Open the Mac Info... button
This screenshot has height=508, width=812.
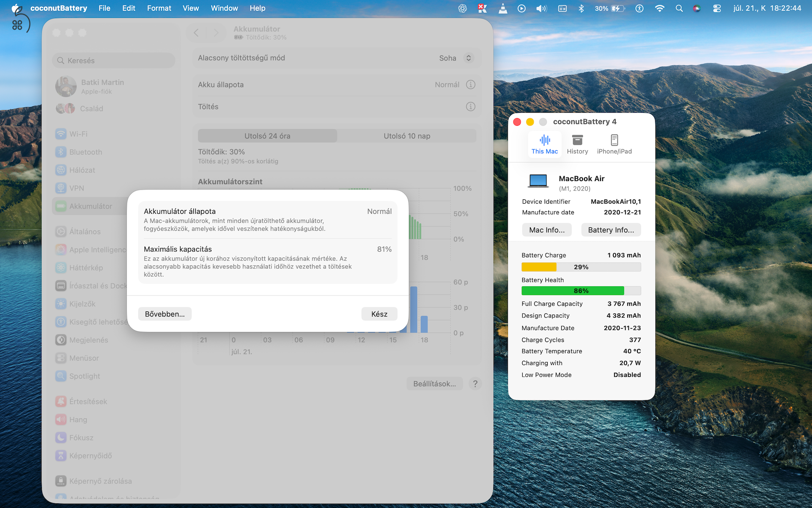tap(547, 230)
